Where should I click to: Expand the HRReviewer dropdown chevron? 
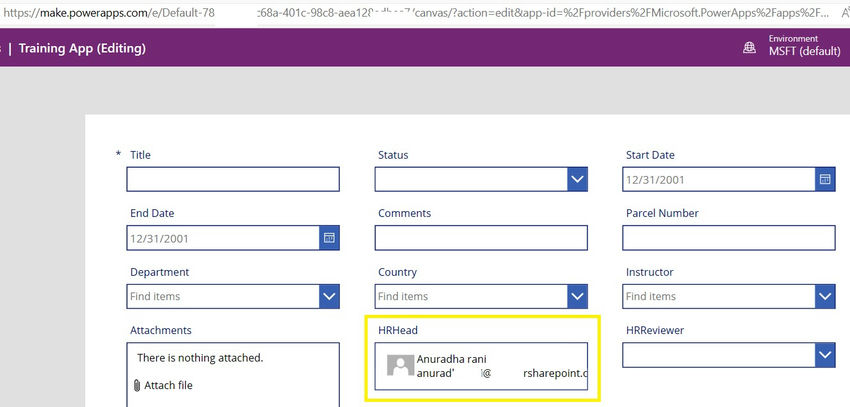click(x=825, y=355)
